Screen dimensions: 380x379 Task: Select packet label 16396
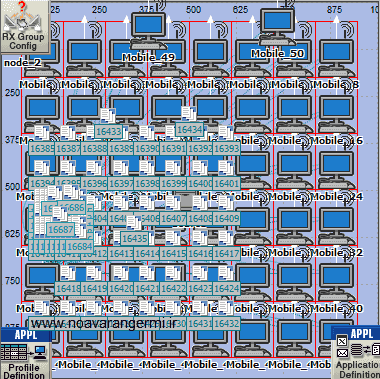94,183
